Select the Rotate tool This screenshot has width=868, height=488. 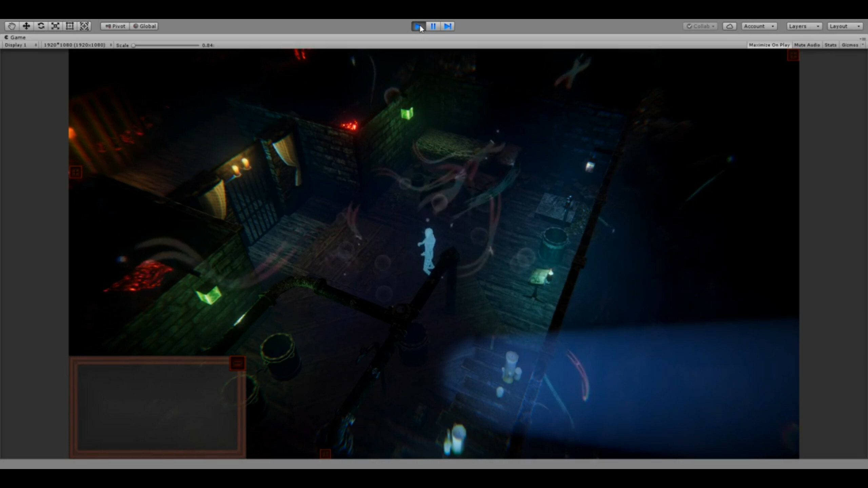point(41,26)
